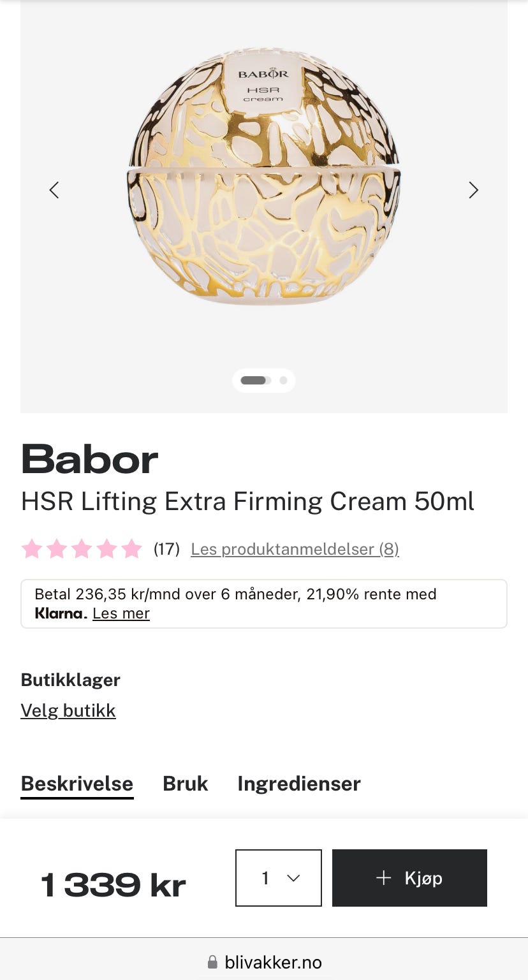Click the Babor brand heading
This screenshot has height=980, width=528.
click(89, 459)
